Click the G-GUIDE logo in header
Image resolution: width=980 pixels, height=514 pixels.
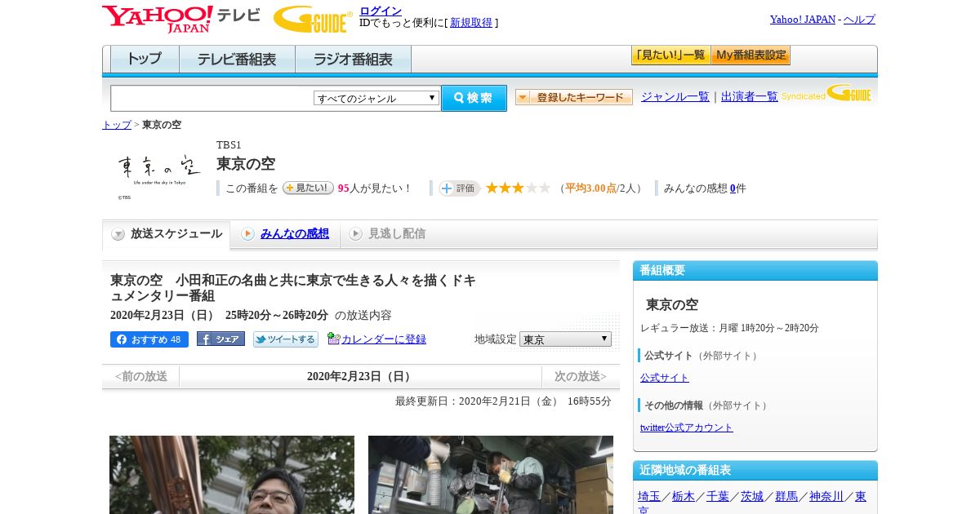pos(313,19)
